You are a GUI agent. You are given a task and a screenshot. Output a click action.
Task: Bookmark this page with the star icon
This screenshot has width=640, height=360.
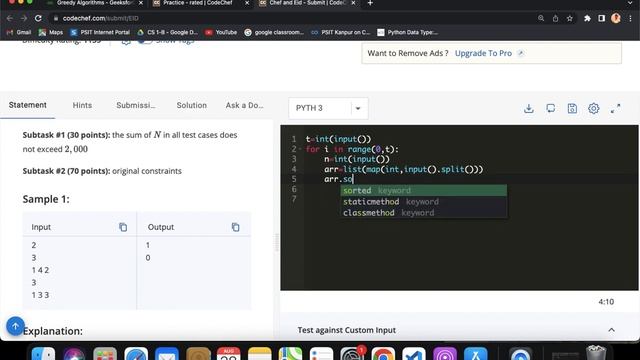[x=569, y=18]
